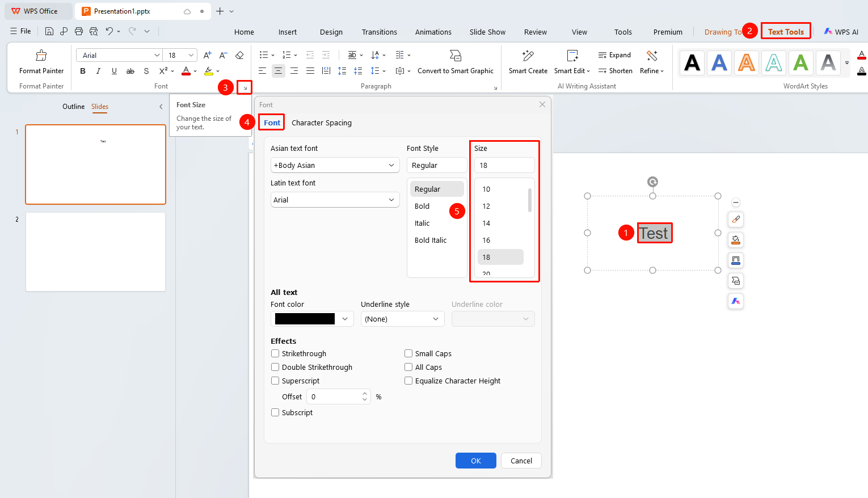The image size is (868, 498).
Task: Underline text using the ribbon U icon
Action: (114, 71)
